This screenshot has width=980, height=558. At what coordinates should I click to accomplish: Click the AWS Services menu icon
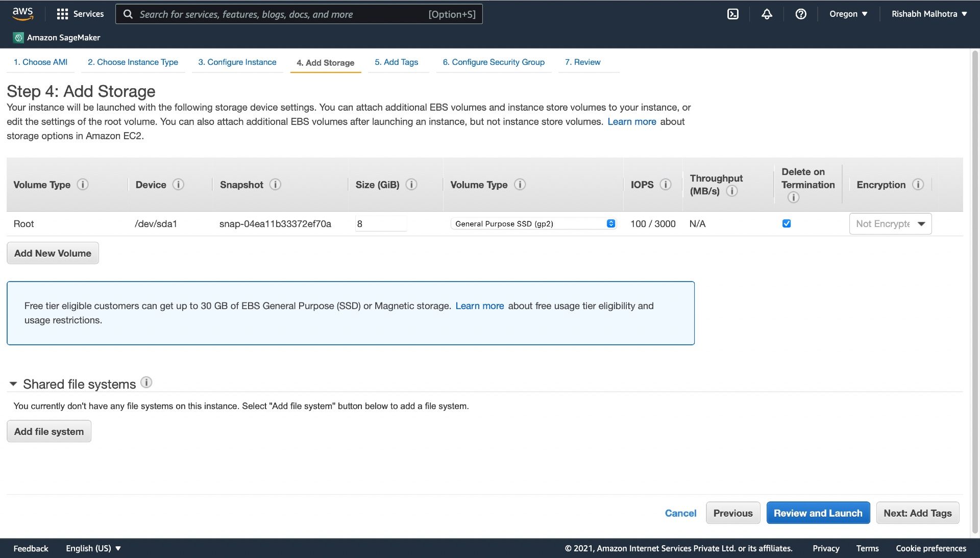tap(62, 13)
